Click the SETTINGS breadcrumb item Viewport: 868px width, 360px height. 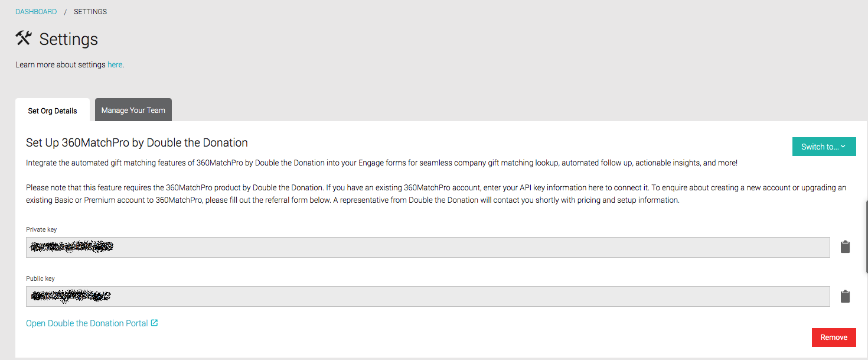(x=90, y=12)
